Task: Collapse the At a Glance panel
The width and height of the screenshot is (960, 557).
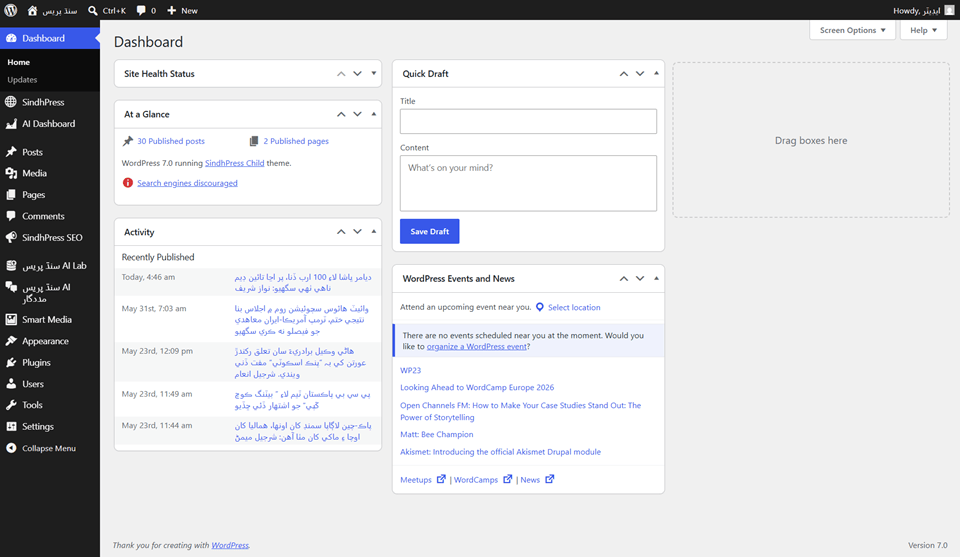Action: [x=373, y=114]
